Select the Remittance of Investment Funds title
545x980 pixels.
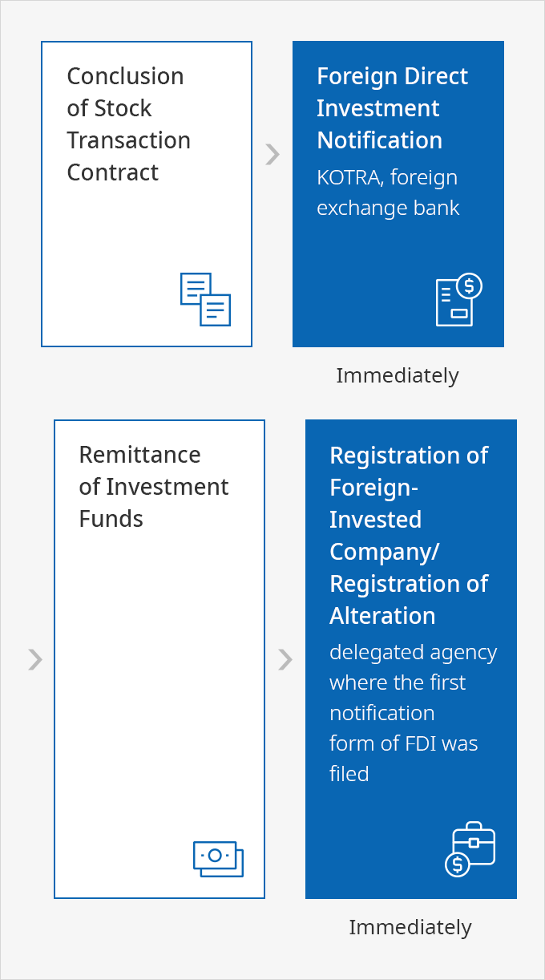tap(154, 487)
